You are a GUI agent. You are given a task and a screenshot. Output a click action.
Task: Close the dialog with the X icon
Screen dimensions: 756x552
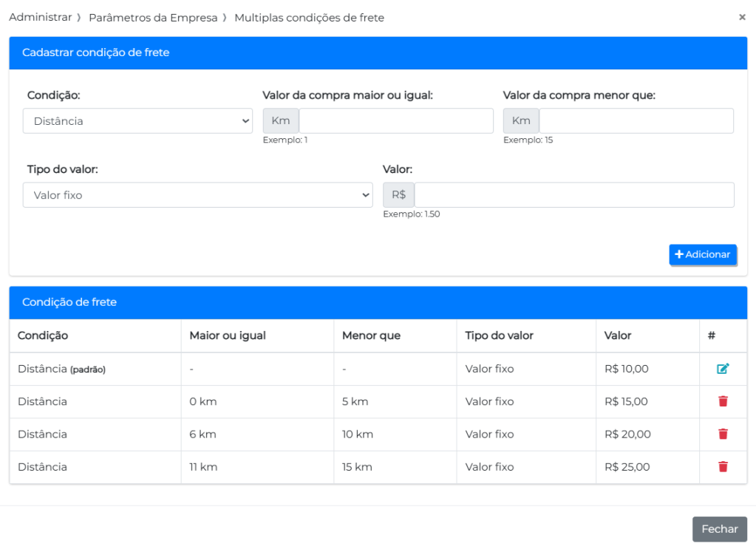pos(742,17)
